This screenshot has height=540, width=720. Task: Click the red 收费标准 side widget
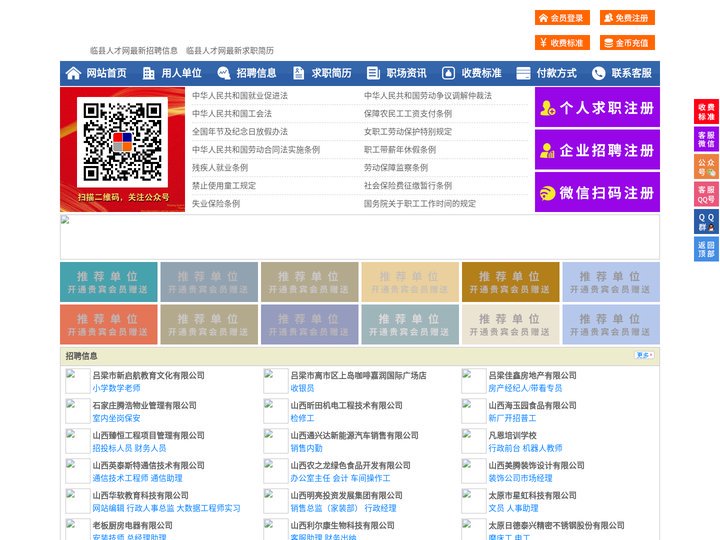(x=706, y=112)
